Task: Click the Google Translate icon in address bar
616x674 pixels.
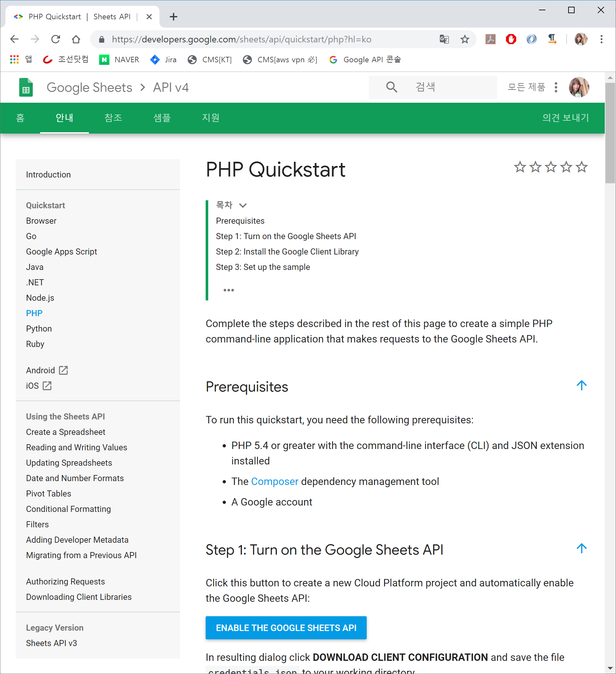Action: [x=444, y=39]
